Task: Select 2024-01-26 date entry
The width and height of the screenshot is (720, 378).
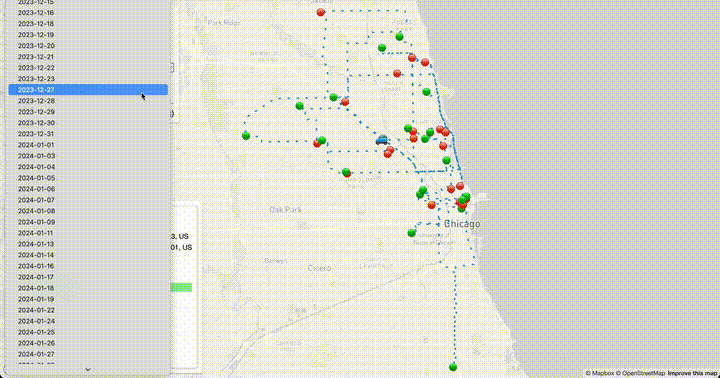Action: tap(88, 343)
